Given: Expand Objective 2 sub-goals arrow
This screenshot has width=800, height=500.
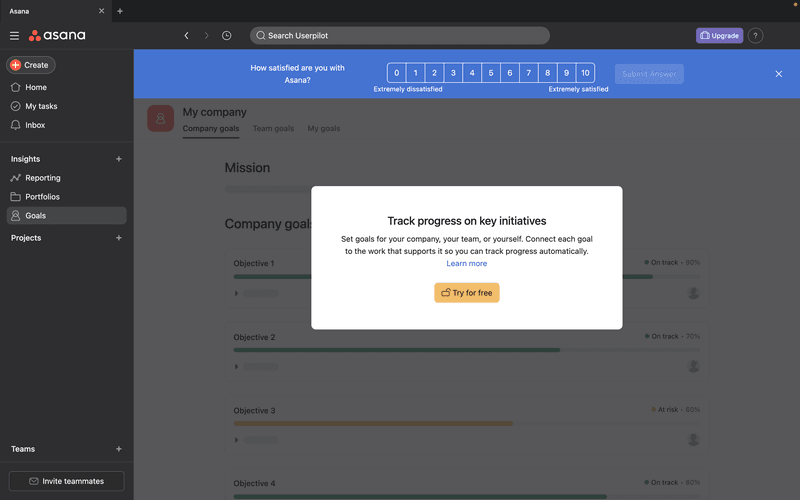Looking at the screenshot, I should (236, 366).
